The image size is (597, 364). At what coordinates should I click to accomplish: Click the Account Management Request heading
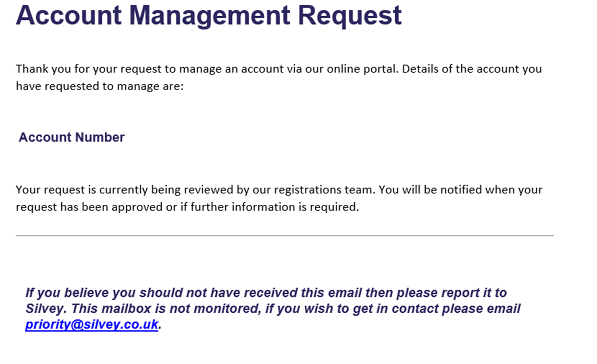tap(208, 15)
